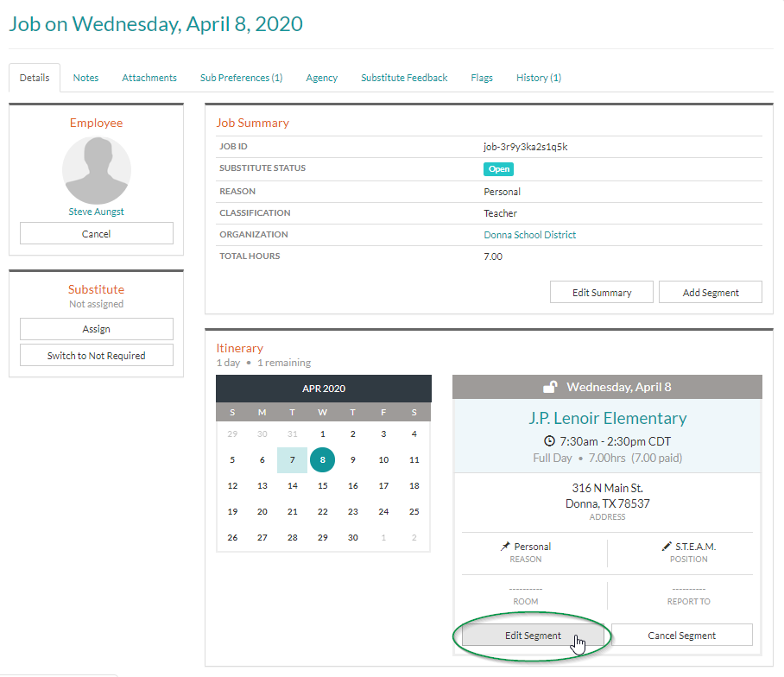784x677 pixels.
Task: Click the unlock icon beside Wednesday, April 8
Action: point(550,387)
